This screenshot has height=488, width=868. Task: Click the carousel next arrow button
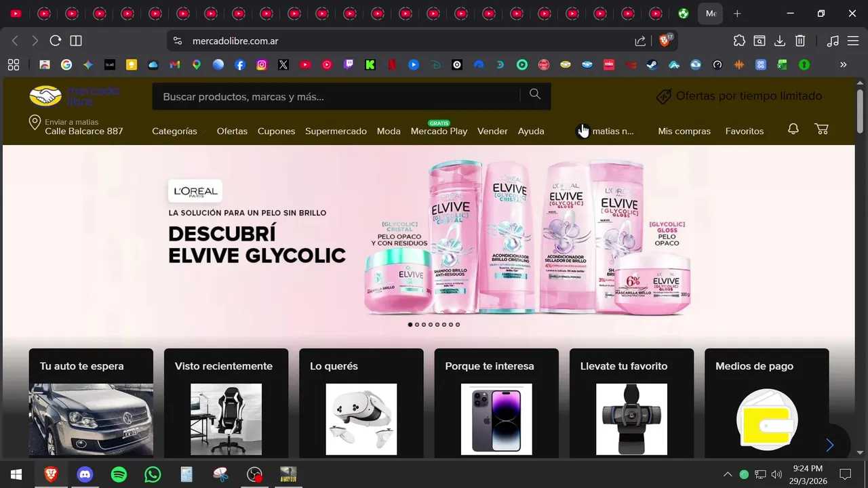[829, 445]
